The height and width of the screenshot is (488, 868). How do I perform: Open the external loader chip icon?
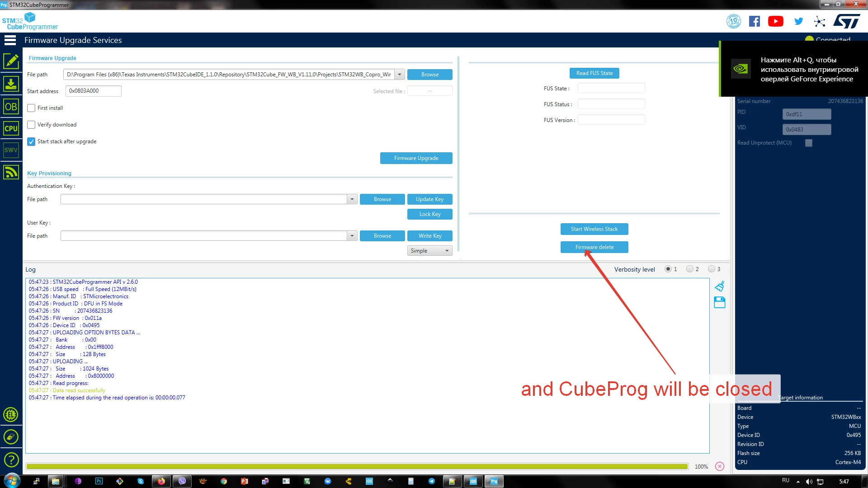(11, 414)
